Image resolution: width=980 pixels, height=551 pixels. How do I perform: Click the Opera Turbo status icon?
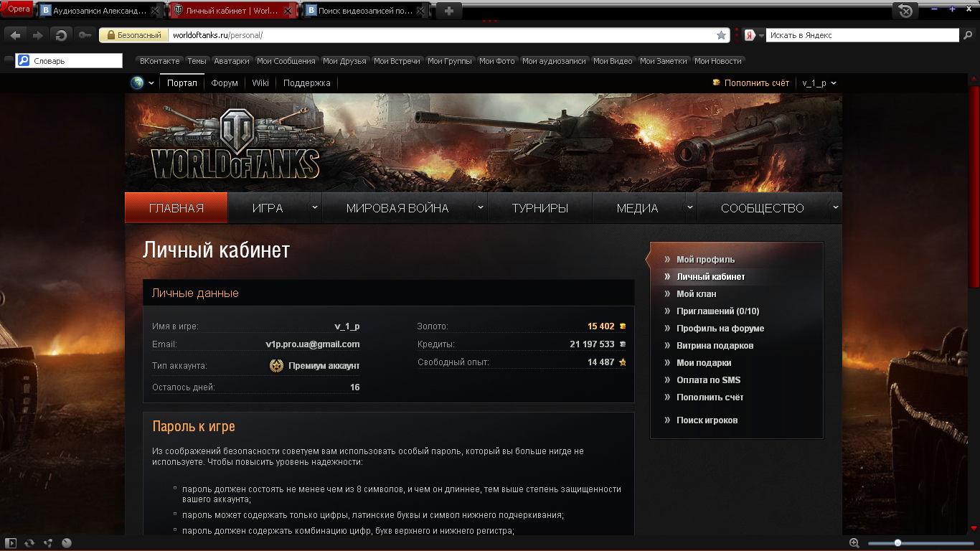67,543
